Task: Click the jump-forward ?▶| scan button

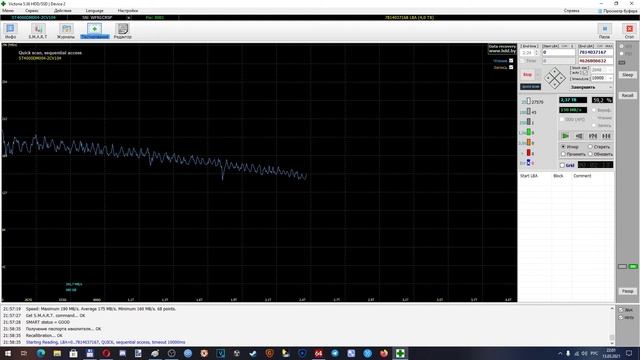Action: coord(593,136)
